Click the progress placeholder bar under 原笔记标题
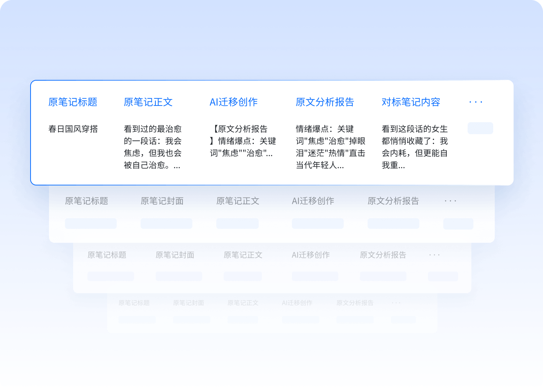This screenshot has height=392, width=543. click(90, 223)
